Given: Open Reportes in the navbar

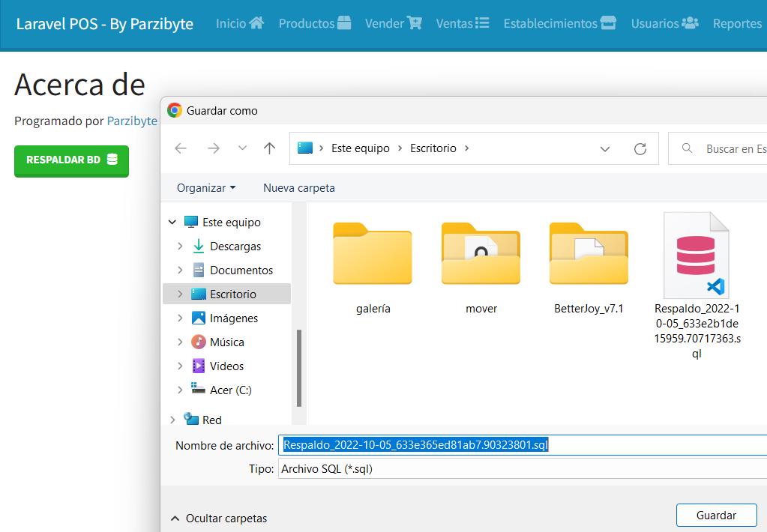Looking at the screenshot, I should coord(737,23).
